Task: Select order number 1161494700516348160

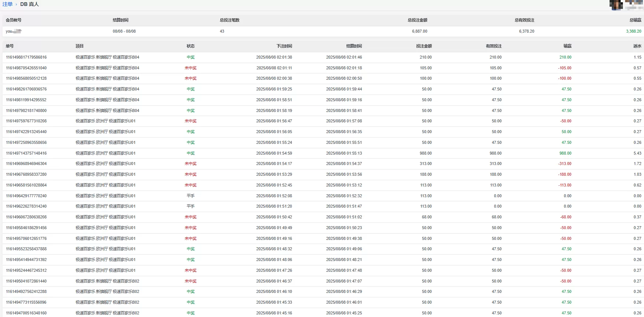Action: point(26,313)
